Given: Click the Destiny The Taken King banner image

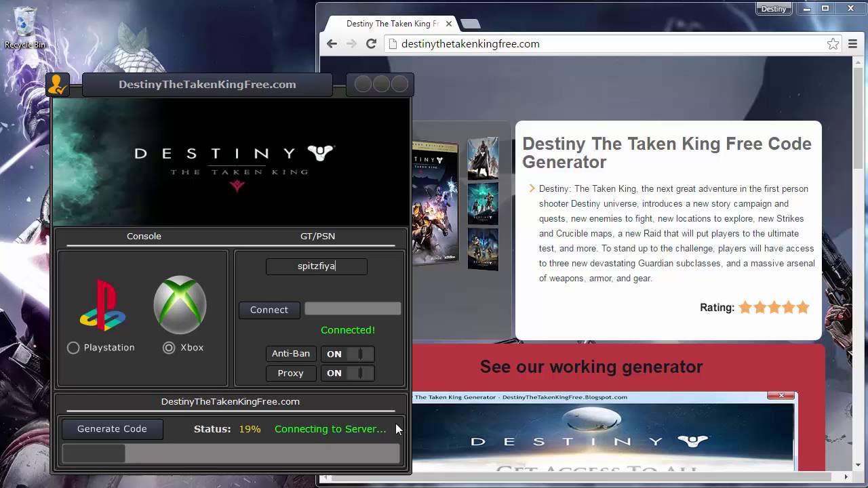Looking at the screenshot, I should click(x=231, y=162).
